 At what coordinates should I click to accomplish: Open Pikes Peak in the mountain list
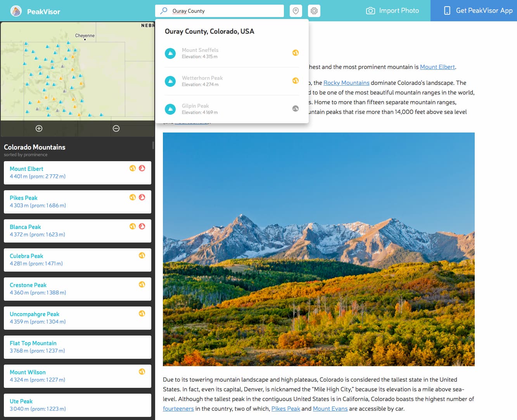click(24, 198)
